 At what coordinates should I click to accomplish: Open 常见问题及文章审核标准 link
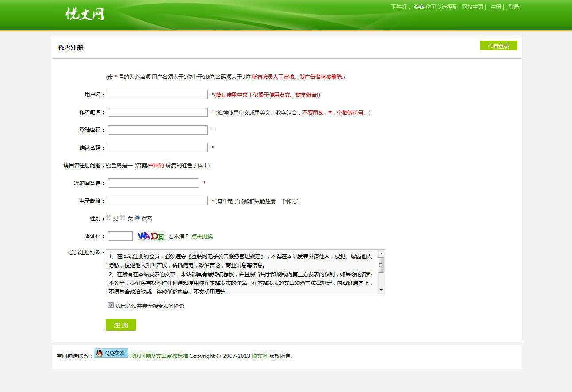(x=158, y=356)
